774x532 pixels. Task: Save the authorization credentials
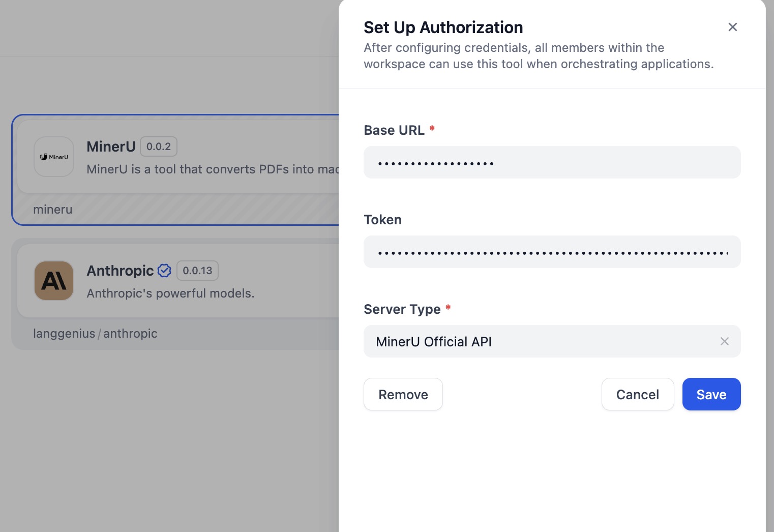coord(711,394)
